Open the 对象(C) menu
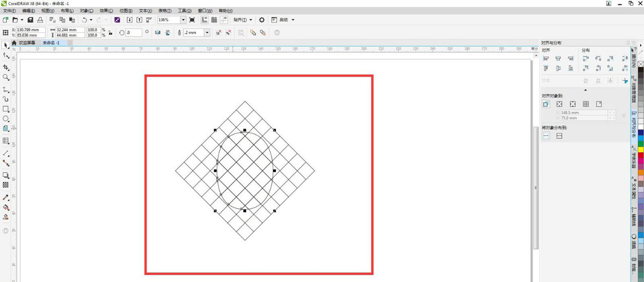644x282 pixels. (x=86, y=11)
